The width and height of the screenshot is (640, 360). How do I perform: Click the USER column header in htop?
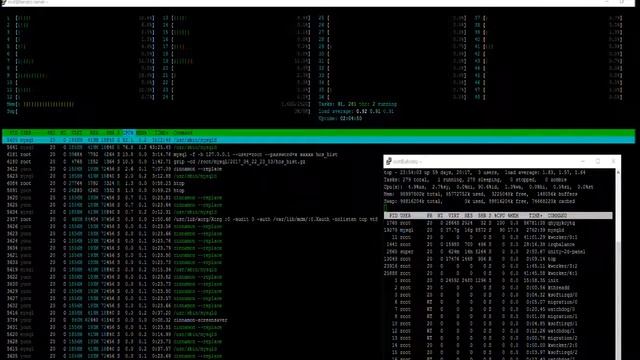tap(26, 133)
